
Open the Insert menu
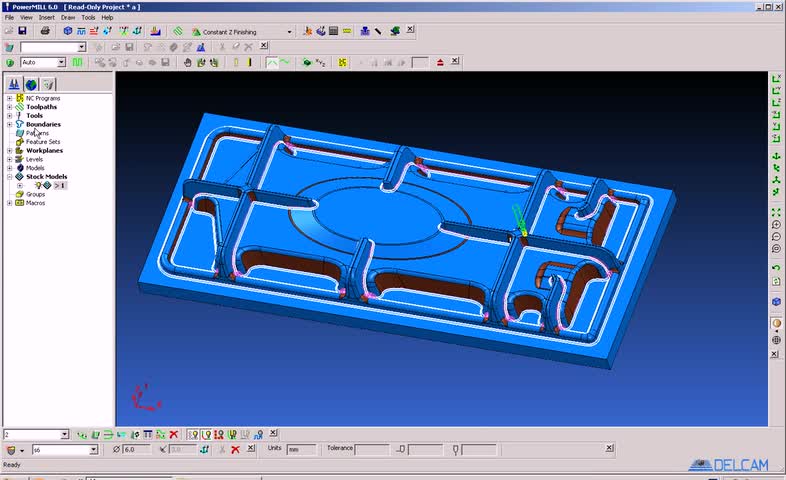click(x=47, y=18)
